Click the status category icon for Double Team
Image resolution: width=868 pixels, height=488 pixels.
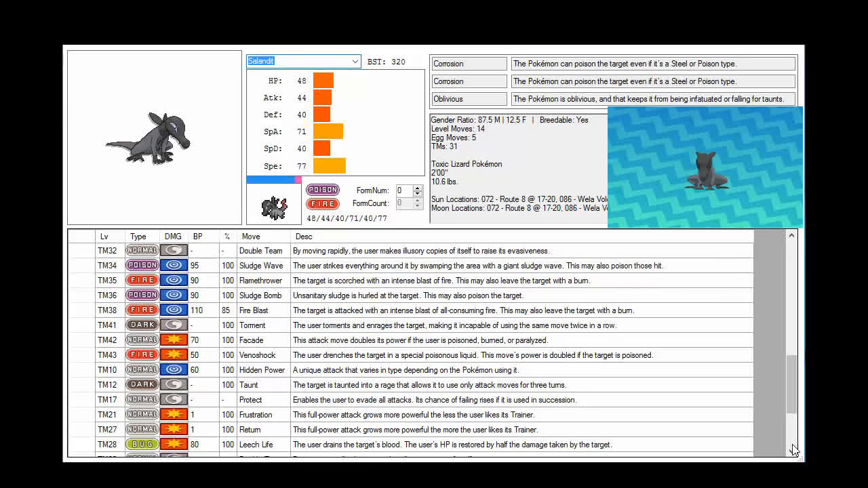coord(174,251)
